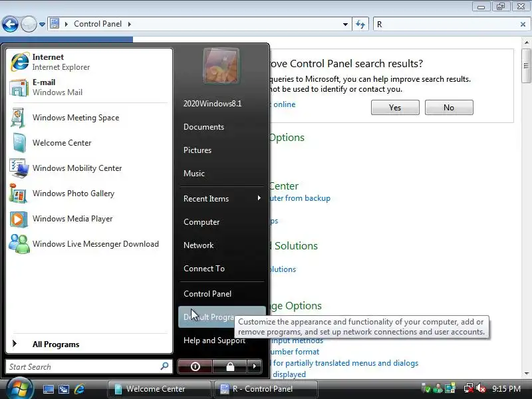Click the network disconnected tray icon
Screen dimensions: 532x399
[469, 388]
